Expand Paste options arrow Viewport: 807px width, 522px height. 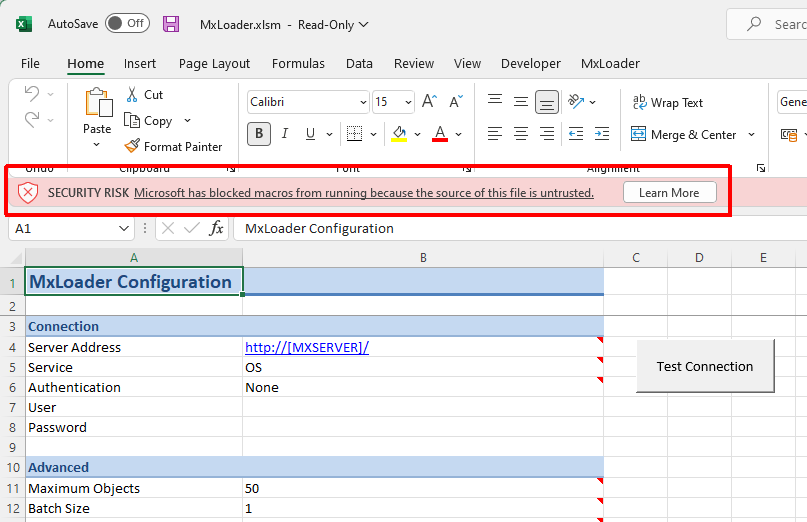coord(97,145)
